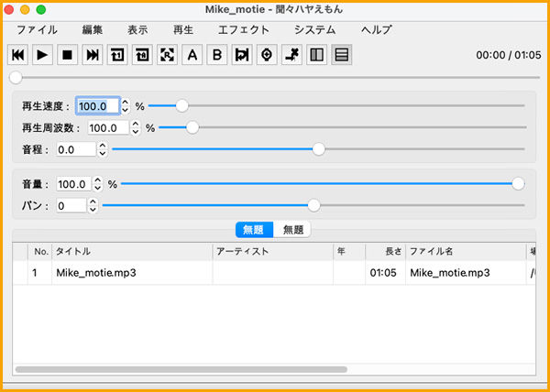Set the AB loop point B button

tap(217, 55)
